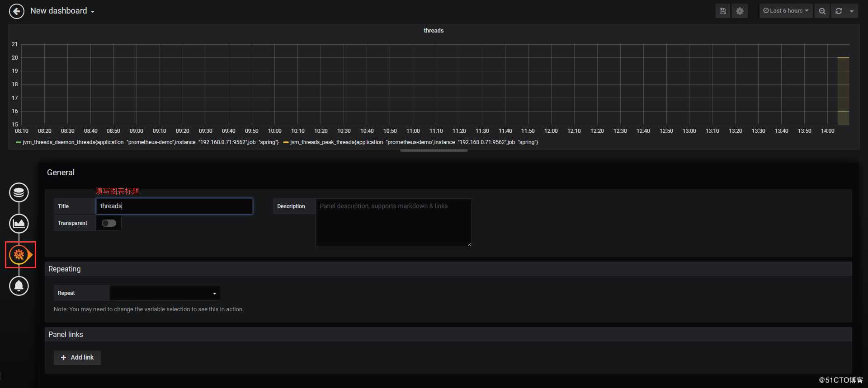This screenshot has width=868, height=388.
Task: Toggle the Transparent switch
Action: click(109, 223)
